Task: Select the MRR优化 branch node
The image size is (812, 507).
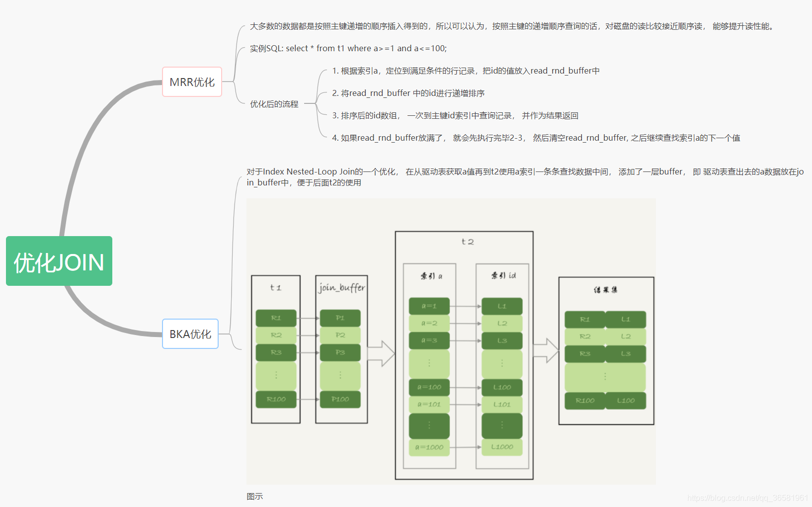Action: pyautogui.click(x=192, y=82)
